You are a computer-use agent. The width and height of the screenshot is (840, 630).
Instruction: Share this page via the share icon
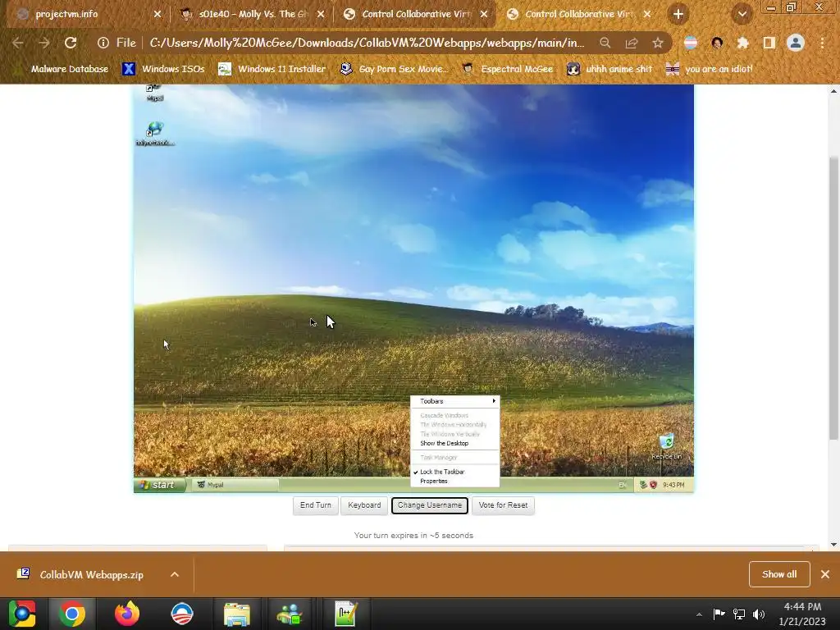[632, 43]
